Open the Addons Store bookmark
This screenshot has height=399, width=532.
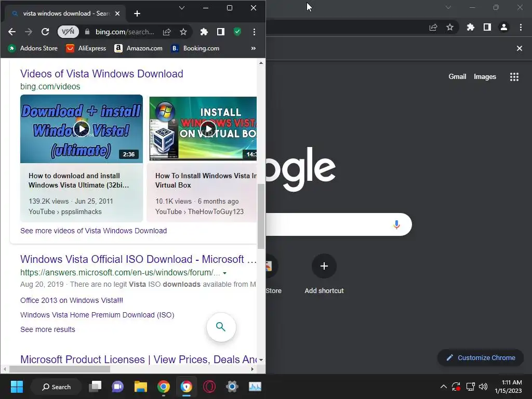(x=33, y=48)
